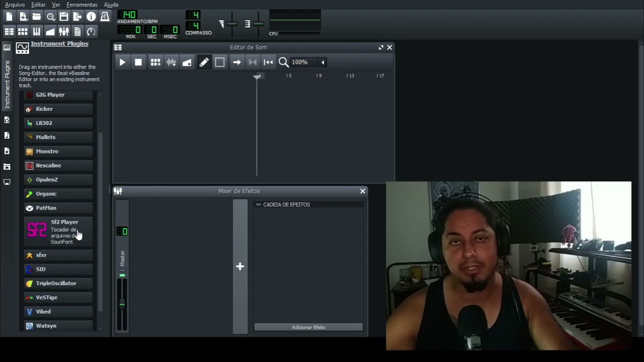The image size is (644, 362).
Task: Stop playback in Editor de Som
Action: tap(138, 62)
